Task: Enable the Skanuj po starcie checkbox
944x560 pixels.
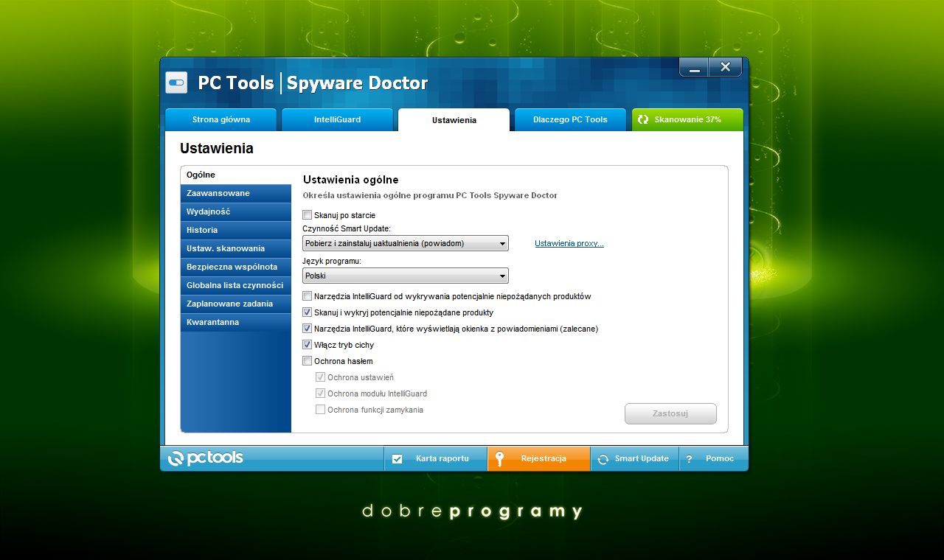Action: click(x=308, y=215)
